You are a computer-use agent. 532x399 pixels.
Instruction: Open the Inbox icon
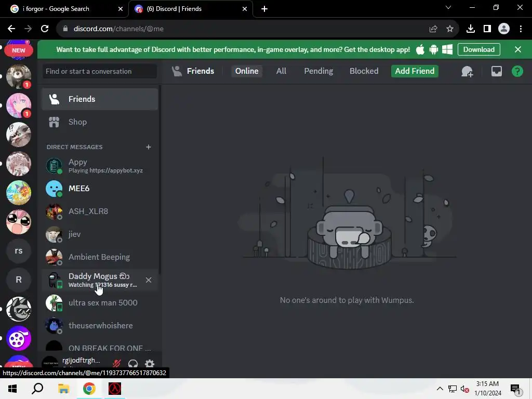(x=496, y=71)
